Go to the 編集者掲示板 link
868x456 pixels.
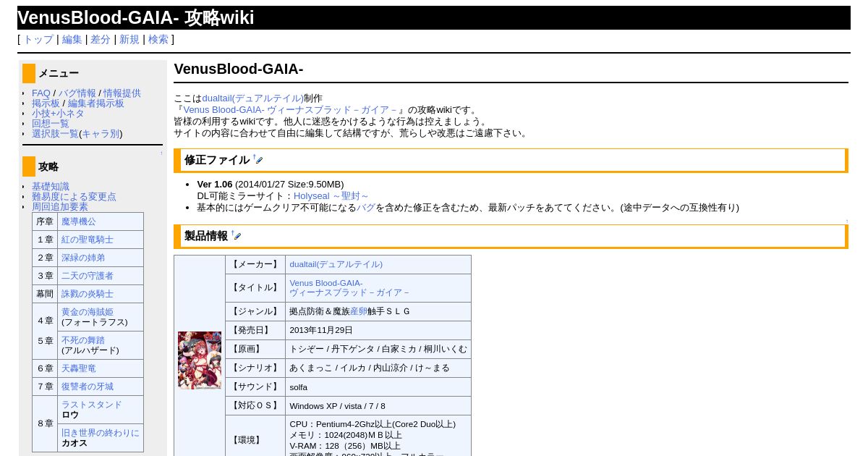96,104
